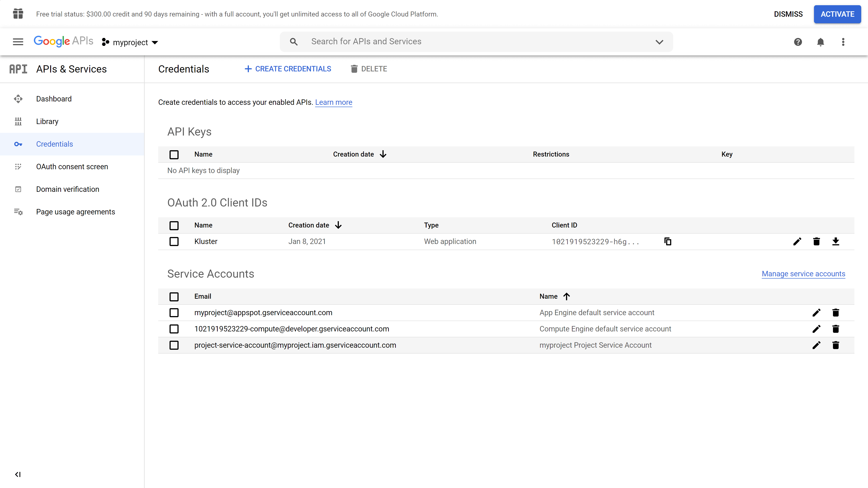868x488 pixels.
Task: Download the Kluster OAuth client JSON
Action: click(x=835, y=242)
